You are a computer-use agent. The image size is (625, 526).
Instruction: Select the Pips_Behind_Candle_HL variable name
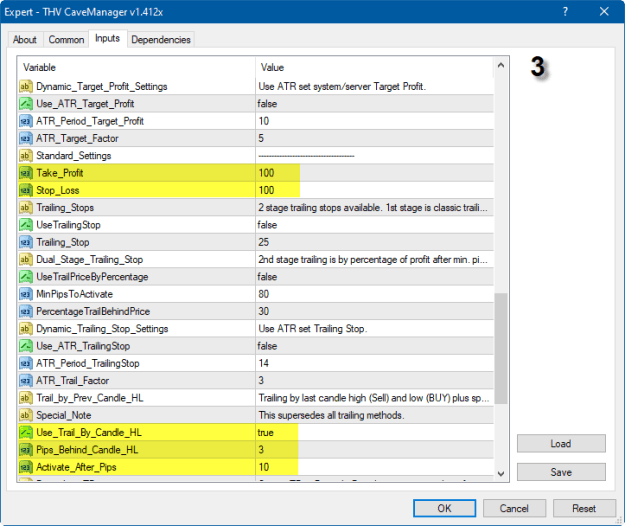[87, 450]
